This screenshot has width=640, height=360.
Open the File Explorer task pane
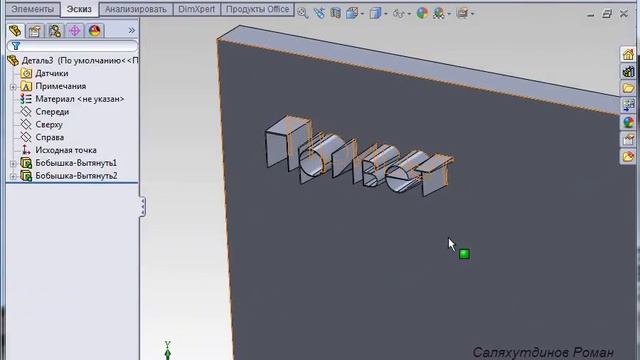[x=628, y=88]
